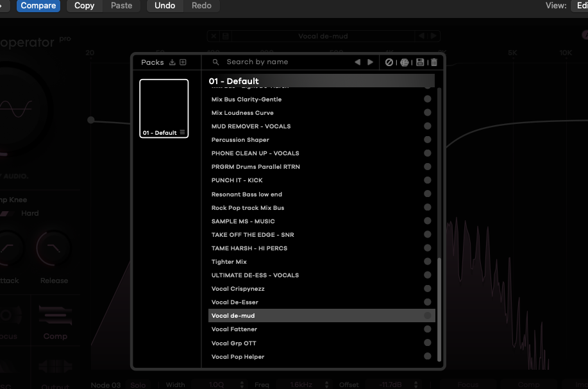Viewport: 588px width, 389px height.
Task: Open the 01 - Default pack menu icon
Action: (182, 133)
